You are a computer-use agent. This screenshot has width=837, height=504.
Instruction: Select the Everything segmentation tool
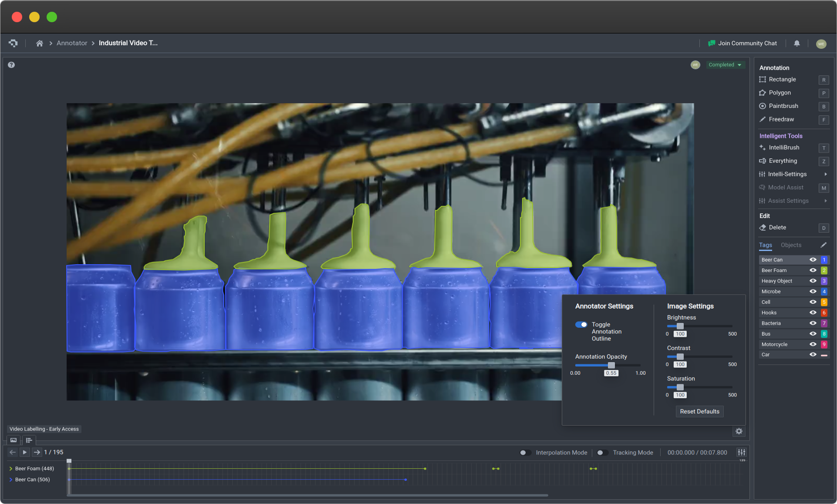coord(783,160)
